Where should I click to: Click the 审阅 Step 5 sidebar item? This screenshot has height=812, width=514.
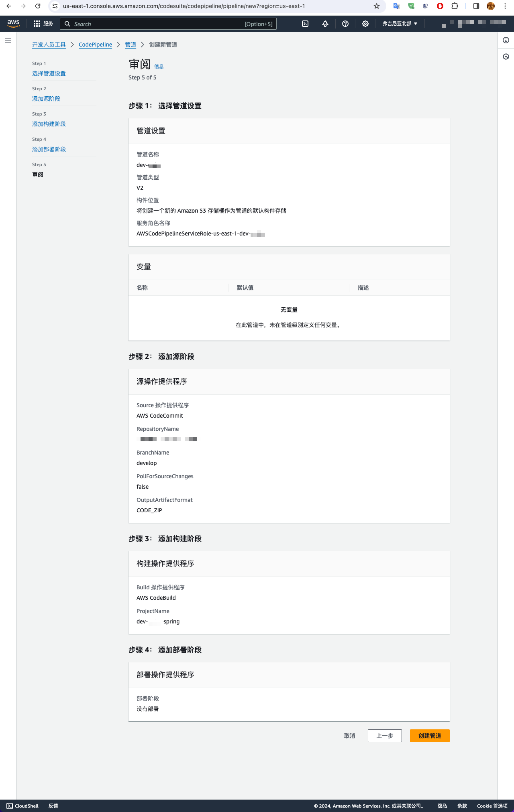click(x=38, y=175)
